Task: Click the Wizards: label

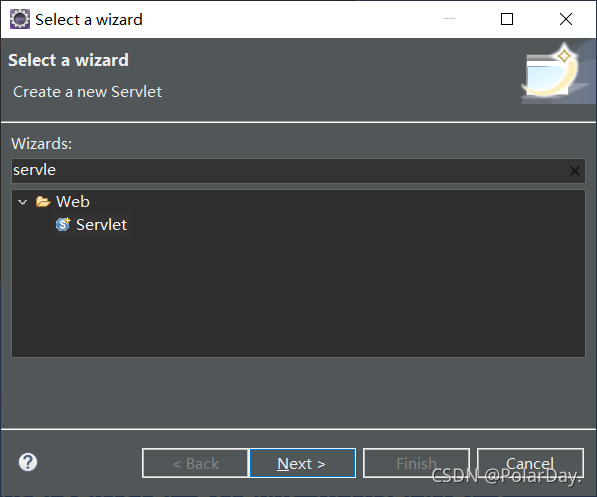Action: 42,144
